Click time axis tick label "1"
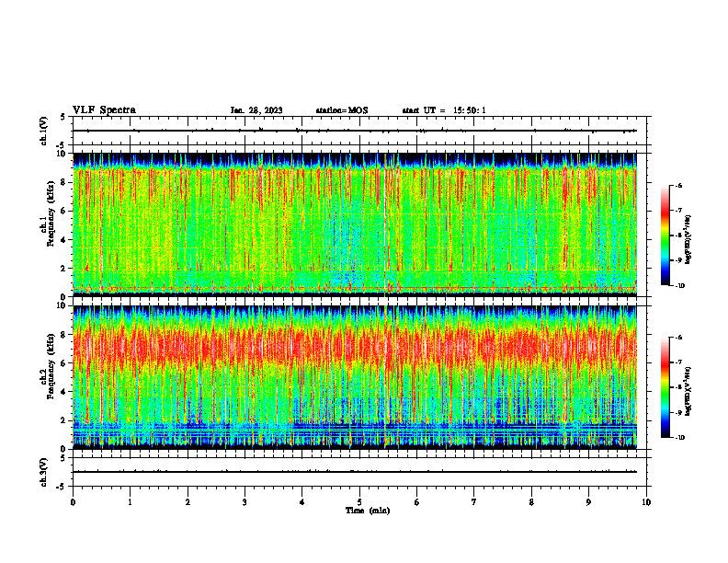This screenshot has height=563, width=728. (131, 502)
